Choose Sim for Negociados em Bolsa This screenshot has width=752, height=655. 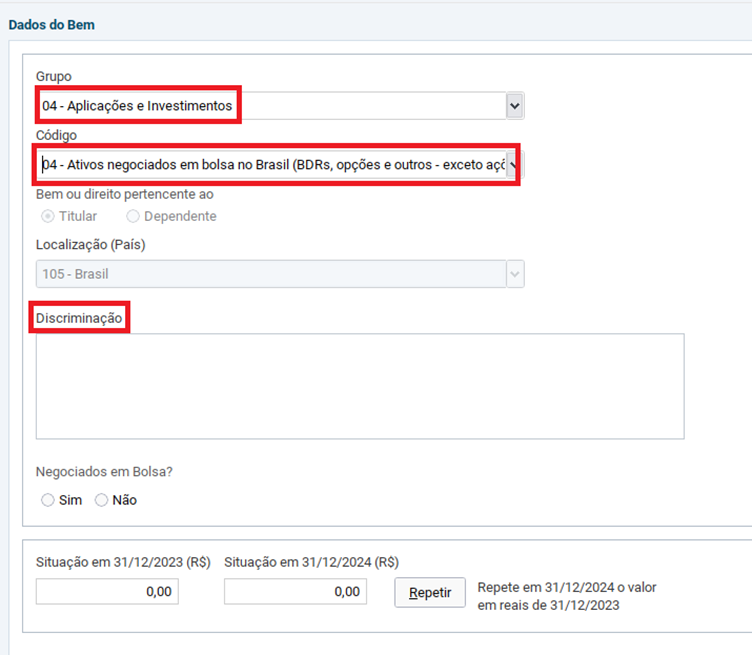48,500
